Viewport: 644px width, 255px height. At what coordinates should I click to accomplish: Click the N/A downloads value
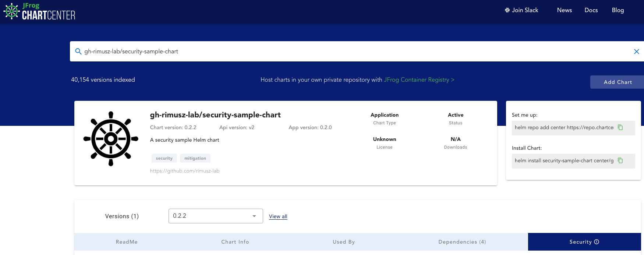tap(456, 139)
